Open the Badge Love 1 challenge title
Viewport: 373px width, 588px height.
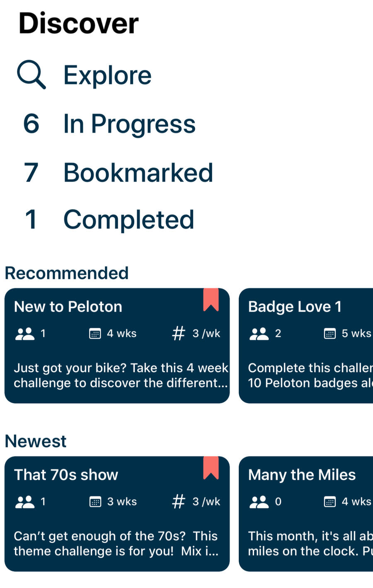coord(295,307)
